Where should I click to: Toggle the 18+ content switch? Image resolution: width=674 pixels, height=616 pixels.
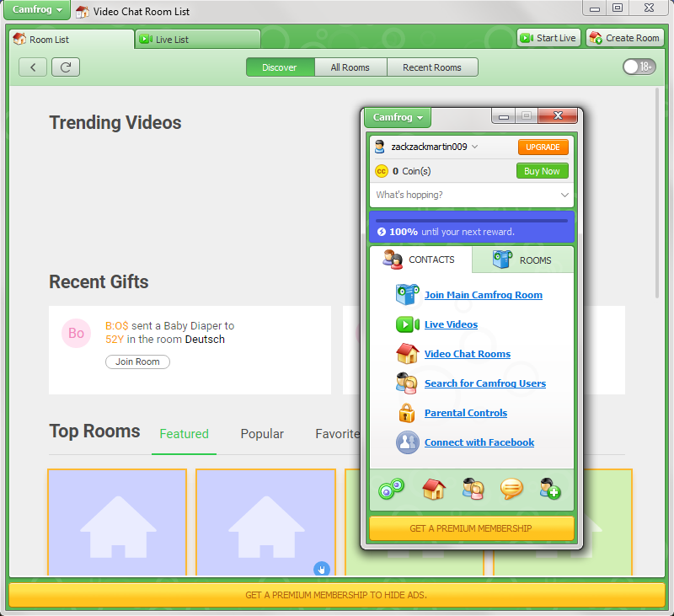tap(639, 67)
